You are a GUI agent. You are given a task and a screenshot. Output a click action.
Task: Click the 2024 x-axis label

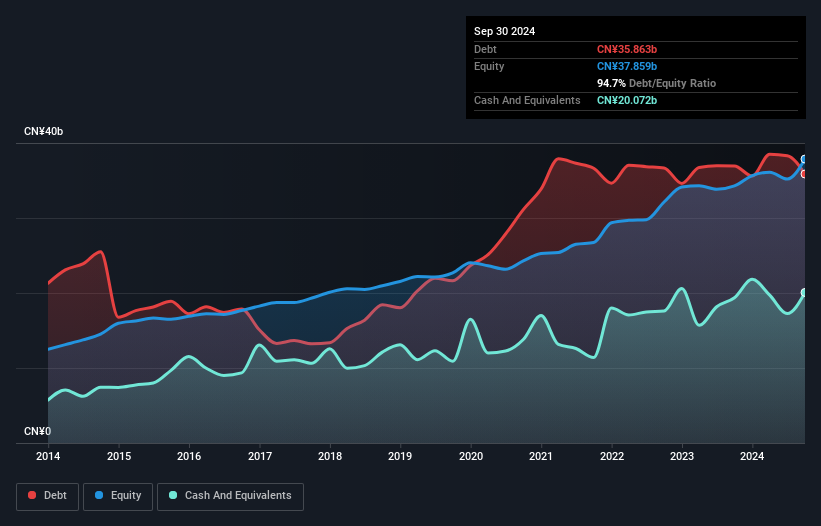point(752,456)
